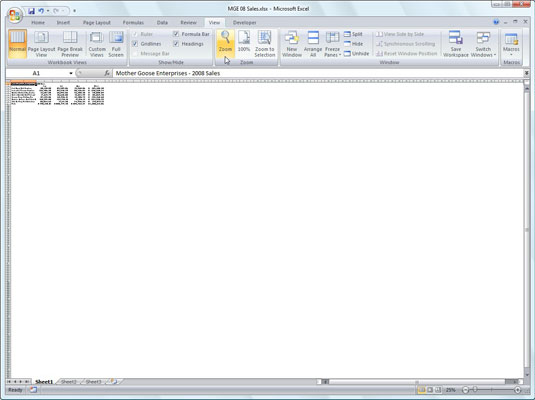Restore the workbook window
Image resolution: width=535 pixels, height=400 pixels.
tap(515, 22)
